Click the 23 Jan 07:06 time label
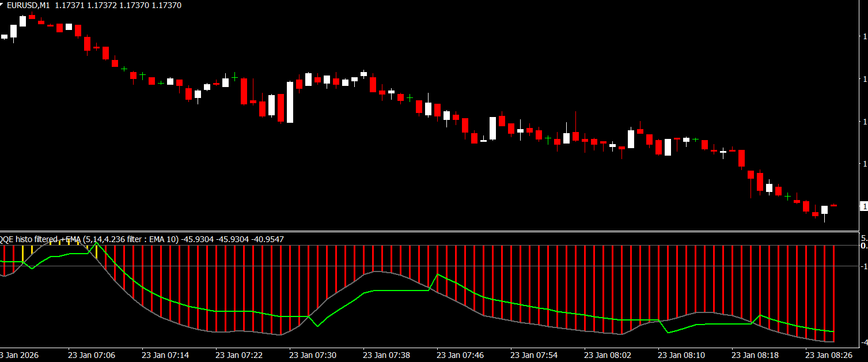This screenshot has height=362, width=868. (92, 355)
